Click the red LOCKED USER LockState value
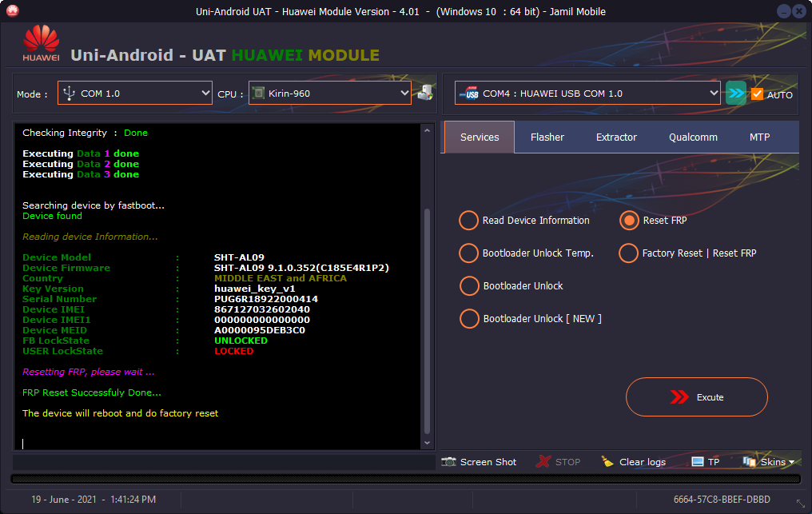Screen dimensions: 812x514 [234, 351]
